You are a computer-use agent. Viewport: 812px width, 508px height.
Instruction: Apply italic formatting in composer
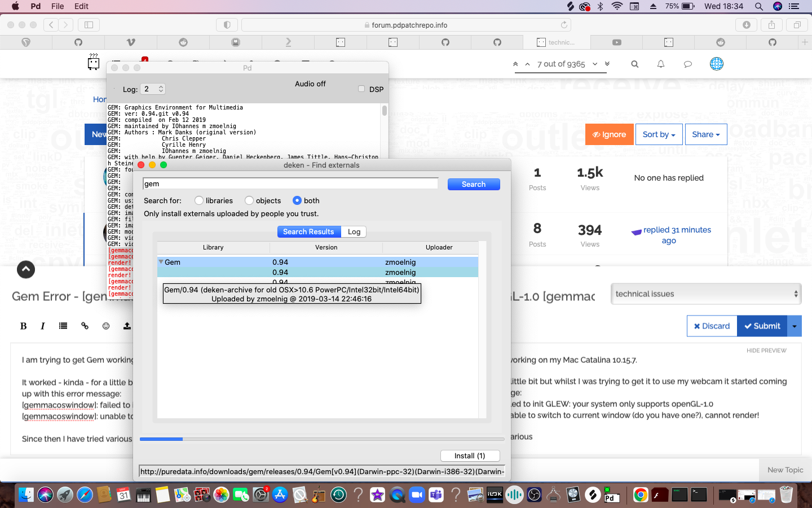[43, 326]
